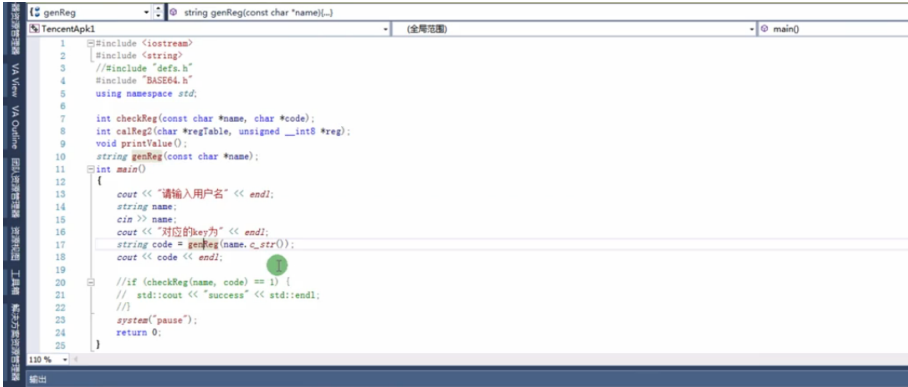The height and width of the screenshot is (387, 908).
Task: Click the std::cout "success" comment line
Action: coord(218,295)
